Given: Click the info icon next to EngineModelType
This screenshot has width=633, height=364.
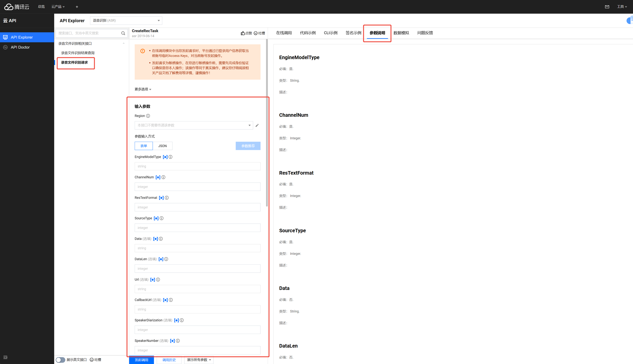Looking at the screenshot, I should [170, 157].
